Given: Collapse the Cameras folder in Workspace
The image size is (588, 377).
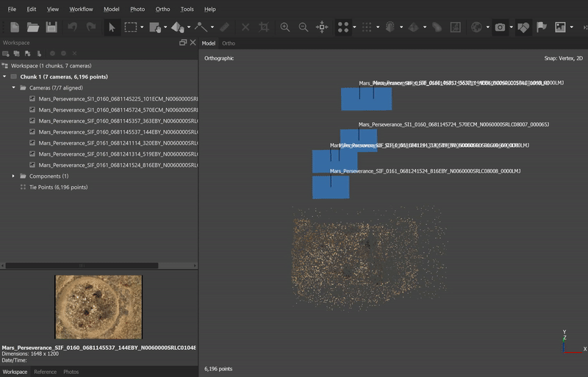Looking at the screenshot, I should tap(13, 87).
